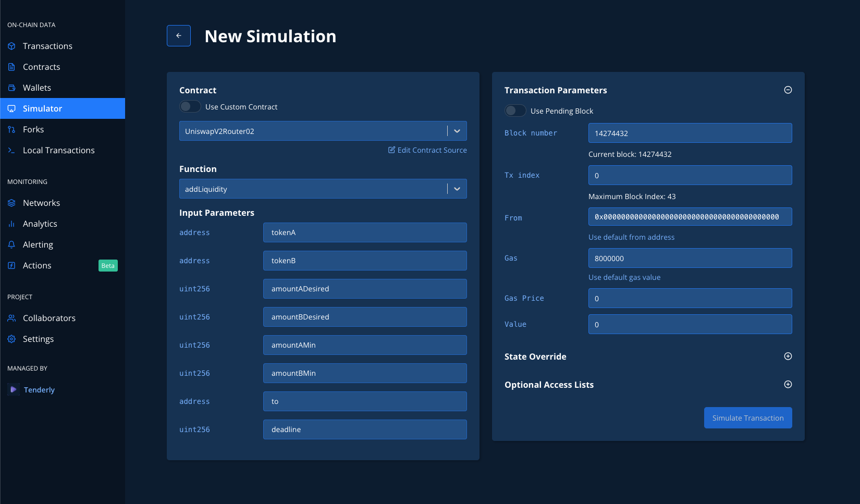Click 'Current block: 14274432' text

(x=630, y=154)
